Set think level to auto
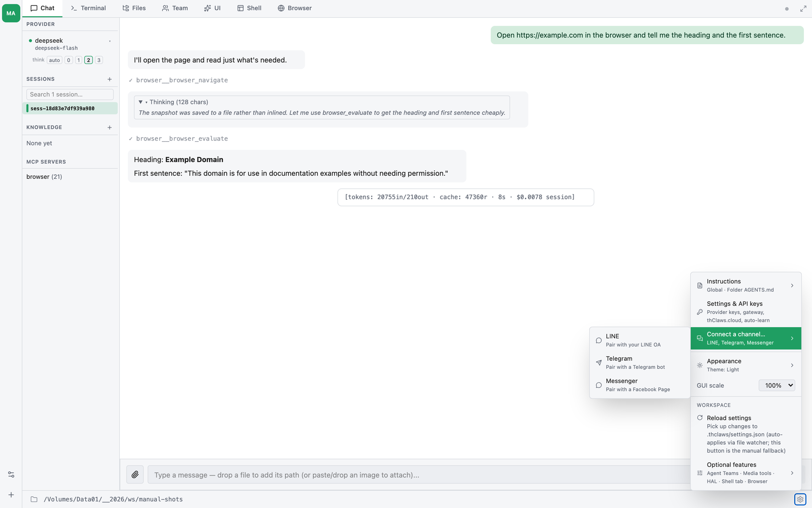The image size is (812, 508). (x=54, y=60)
